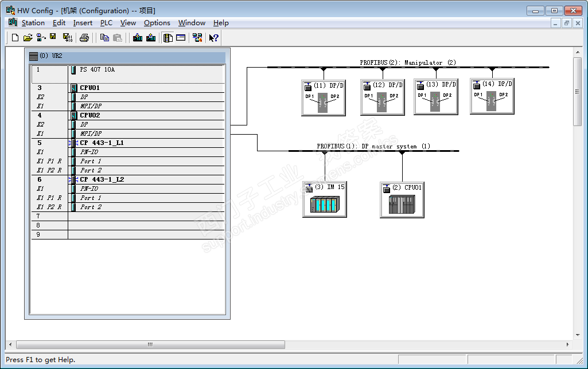
Task: Select the (2) CPU01 station icon
Action: pos(402,200)
